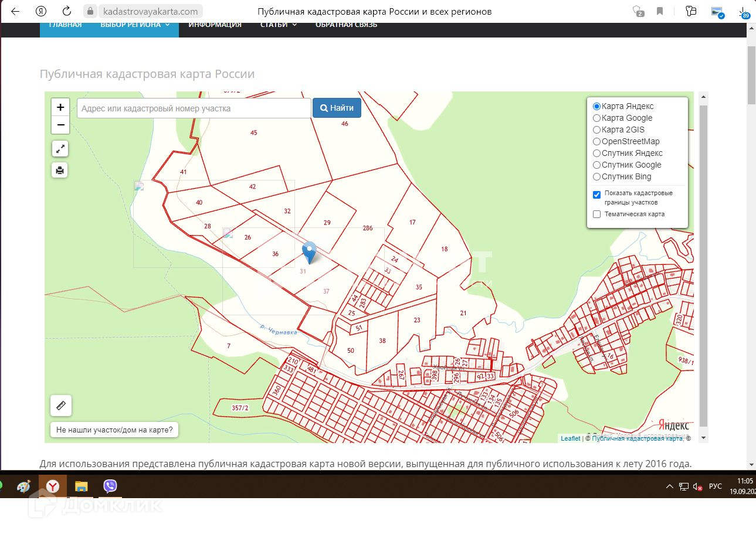
Task: Uncheck Показать кадастровые границы участков
Action: pyautogui.click(x=597, y=195)
